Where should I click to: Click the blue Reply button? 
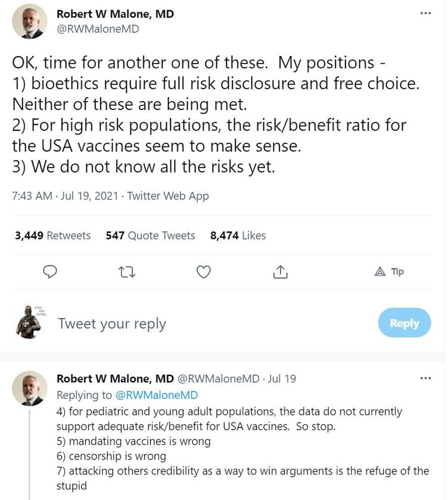point(405,323)
